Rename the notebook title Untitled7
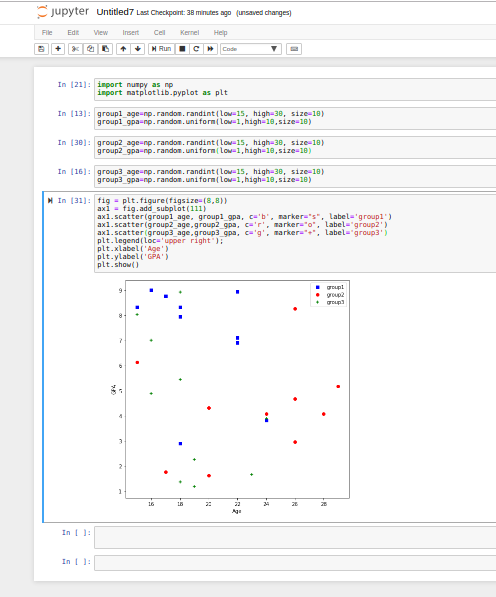 pos(115,12)
